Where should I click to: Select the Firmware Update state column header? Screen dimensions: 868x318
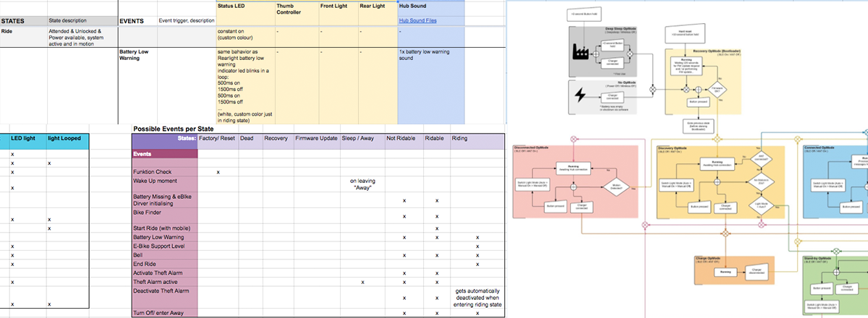[315, 137]
